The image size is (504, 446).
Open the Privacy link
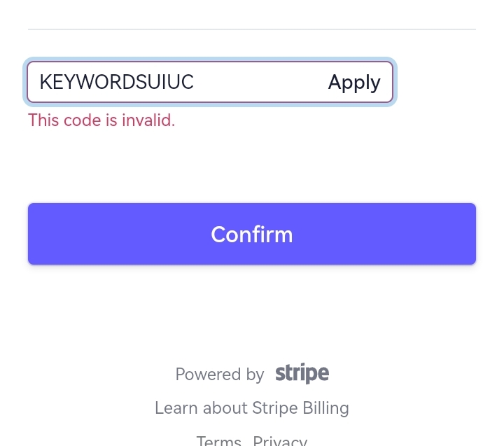[x=280, y=441]
